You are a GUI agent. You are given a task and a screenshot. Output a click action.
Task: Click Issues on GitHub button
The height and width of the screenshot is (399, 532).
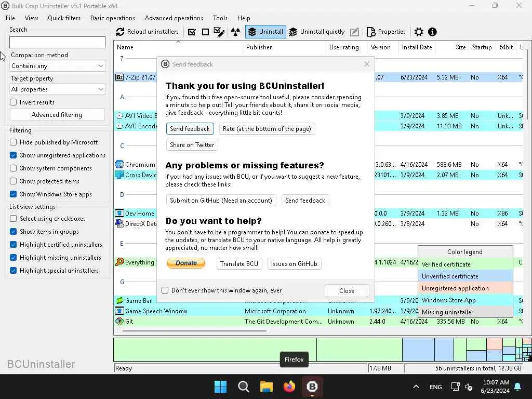click(294, 263)
